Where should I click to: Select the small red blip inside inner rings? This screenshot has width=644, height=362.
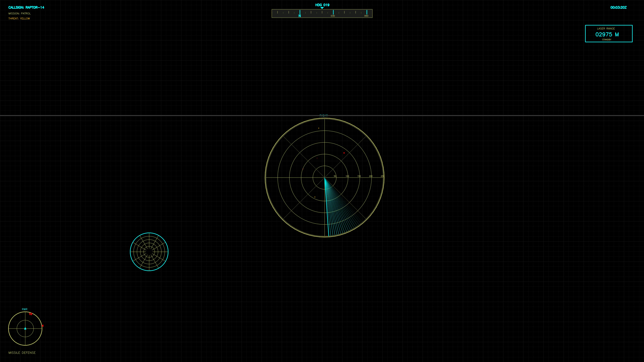pos(317,158)
